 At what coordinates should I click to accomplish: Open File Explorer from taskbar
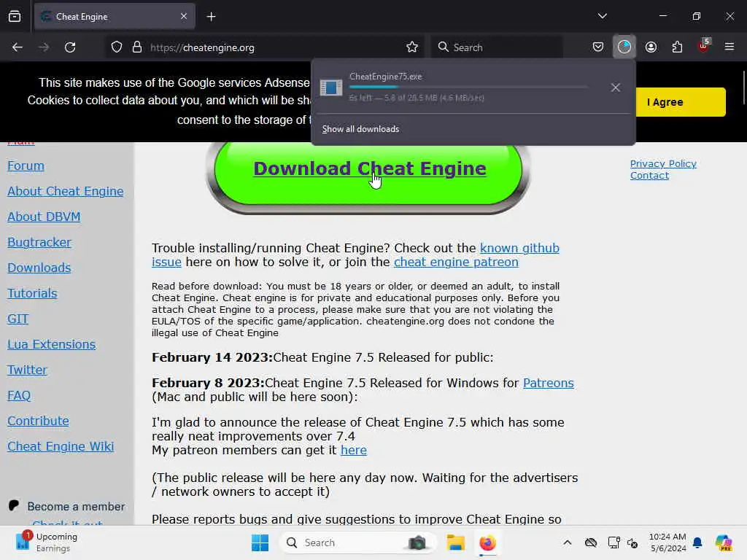pos(455,542)
